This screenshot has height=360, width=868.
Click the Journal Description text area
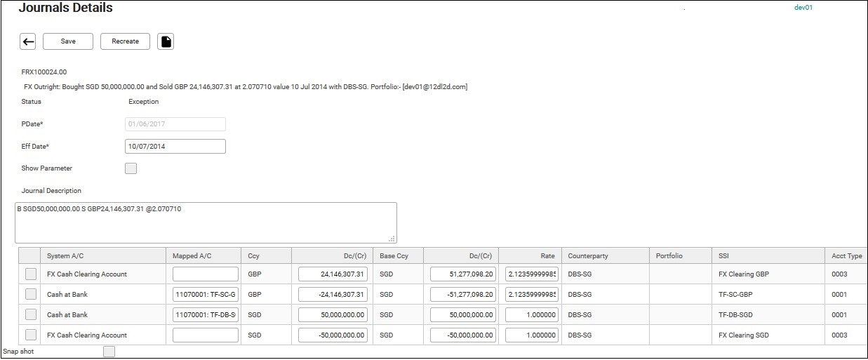point(206,222)
